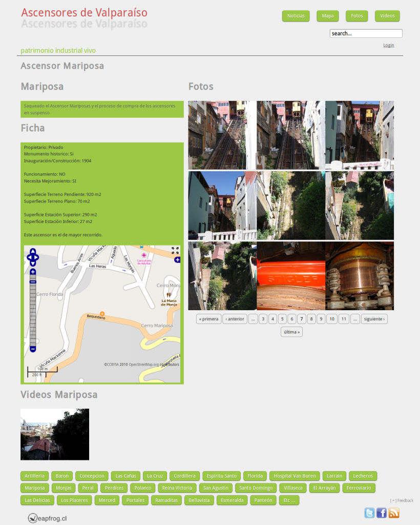Screen dimensions: 420x525
Task: Toggle map fullscreen icon
Action: pos(175,250)
